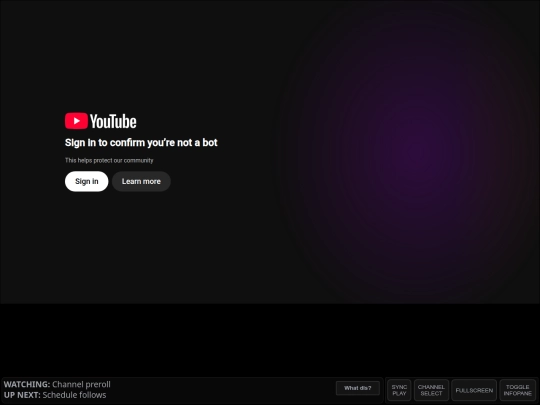Screen dimensions: 540x405
Task: Click the white Sign in button
Action: tap(86, 181)
